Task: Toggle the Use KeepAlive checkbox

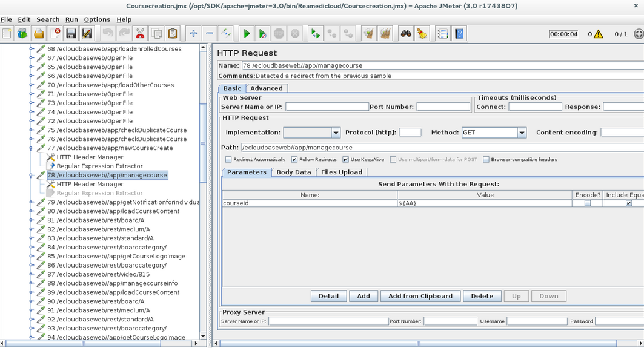Action: point(345,160)
